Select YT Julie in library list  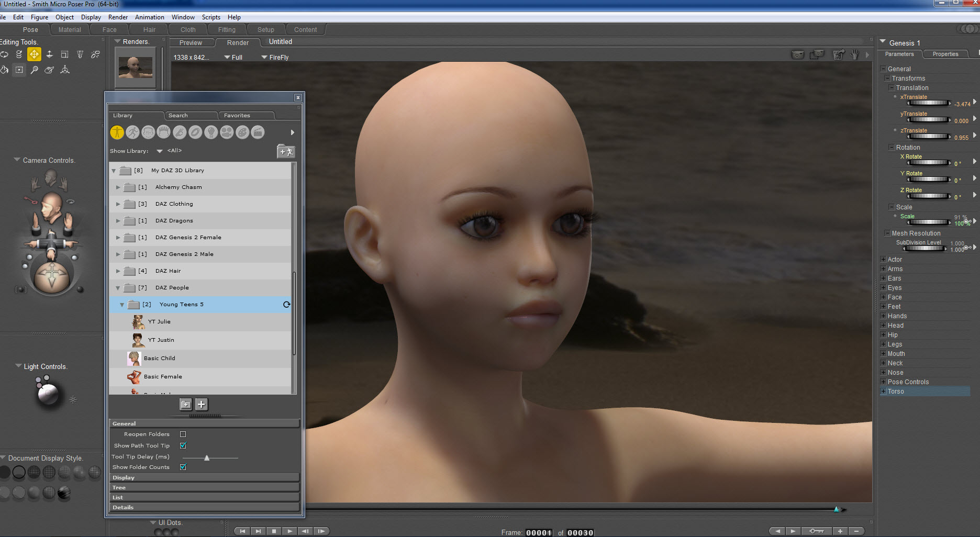pos(159,322)
